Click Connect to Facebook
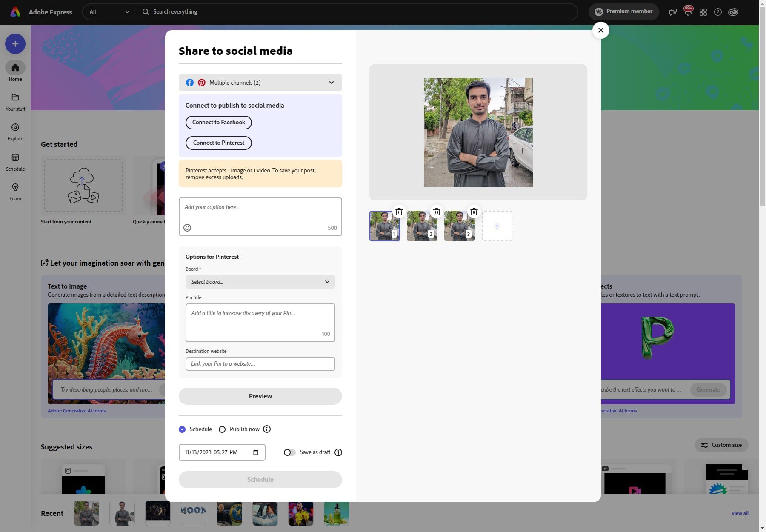The height and width of the screenshot is (532, 766). pos(218,122)
